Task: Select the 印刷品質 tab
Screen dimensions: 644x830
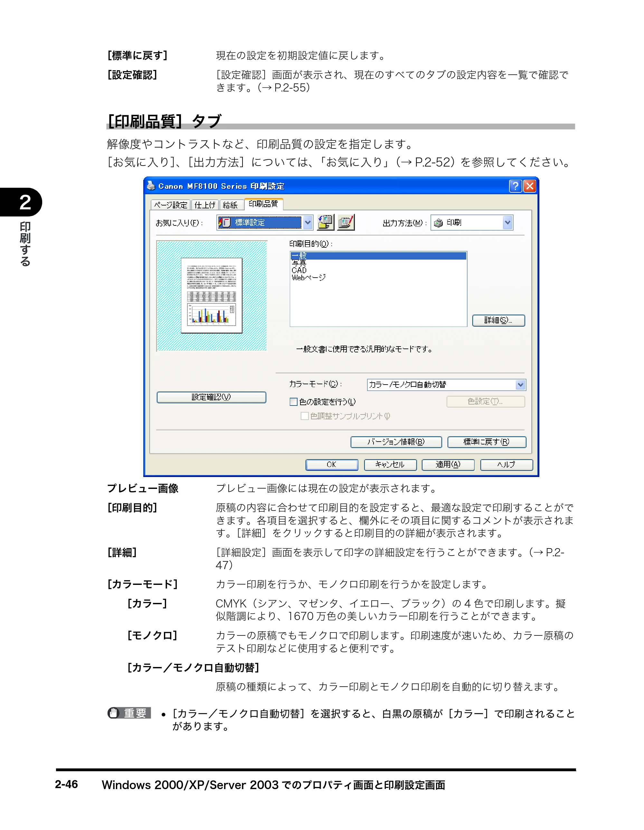Action: point(263,204)
